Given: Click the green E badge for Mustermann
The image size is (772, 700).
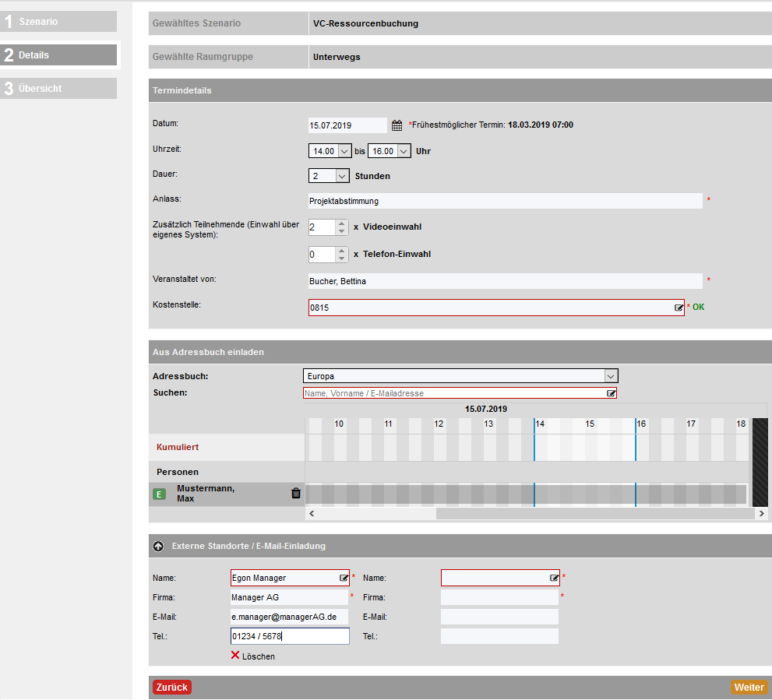Looking at the screenshot, I should 159,494.
